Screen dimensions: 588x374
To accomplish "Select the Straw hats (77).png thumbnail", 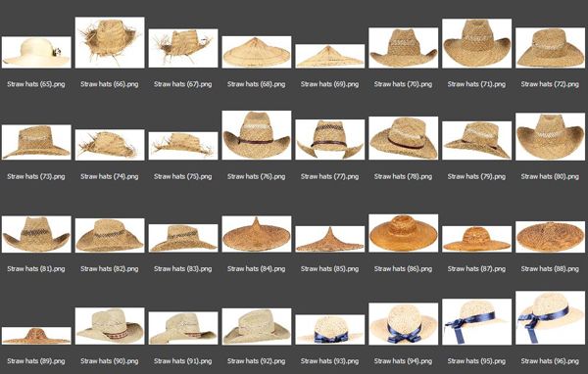I will (330, 139).
